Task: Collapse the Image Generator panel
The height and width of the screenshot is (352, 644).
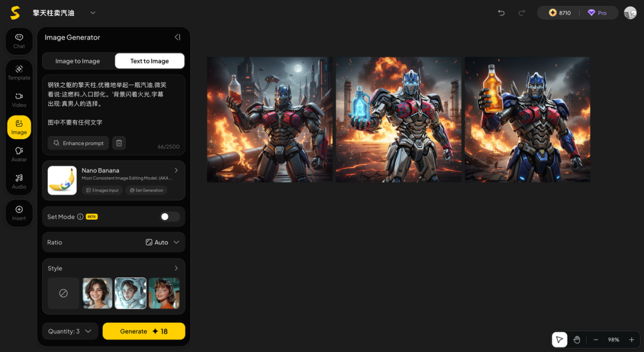Action: click(177, 37)
